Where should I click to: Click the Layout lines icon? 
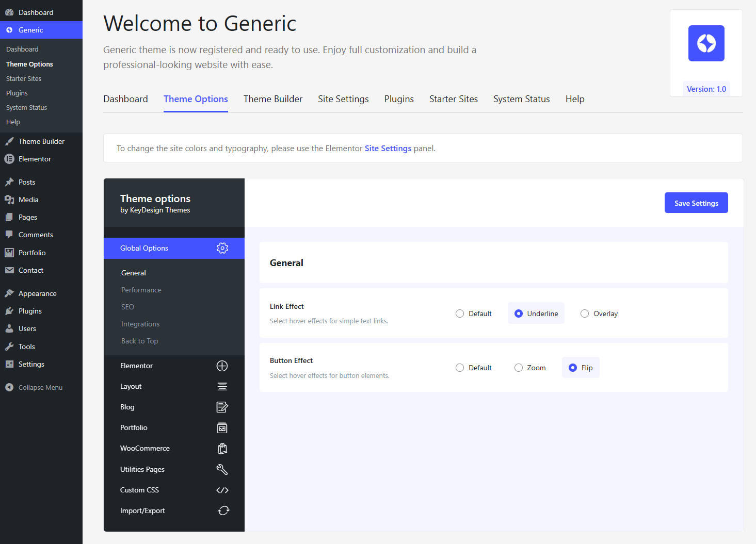coord(222,386)
